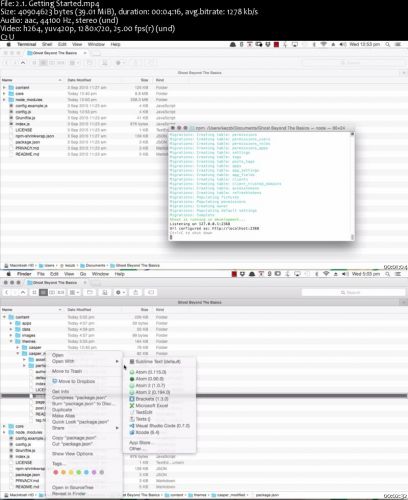
Task: Pick Atom (0.115.0) from submenu
Action: point(148,372)
